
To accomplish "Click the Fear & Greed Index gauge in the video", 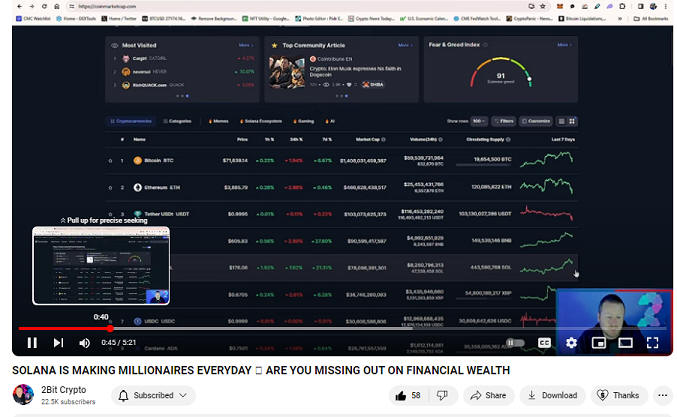I will coord(501,73).
